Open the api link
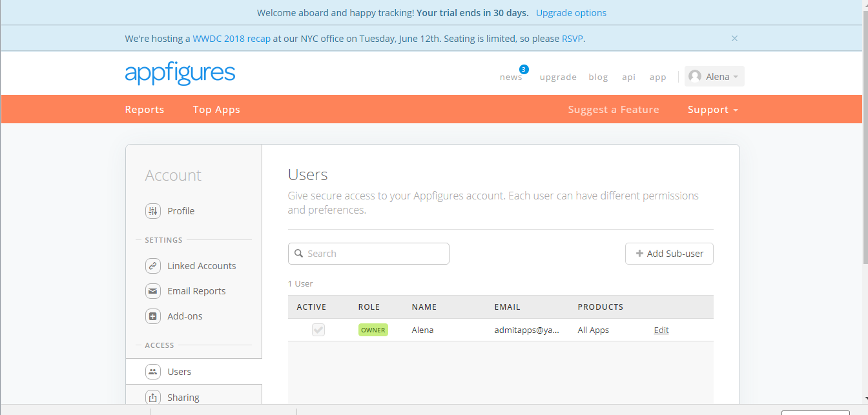This screenshot has width=868, height=415. (628, 77)
